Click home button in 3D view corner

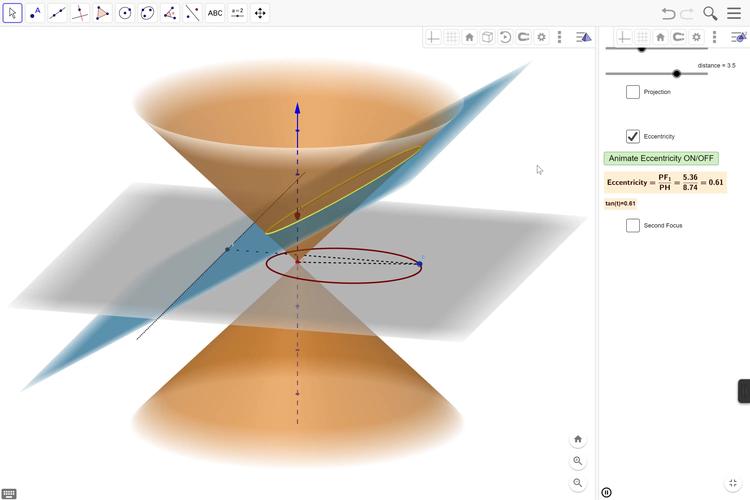(578, 439)
